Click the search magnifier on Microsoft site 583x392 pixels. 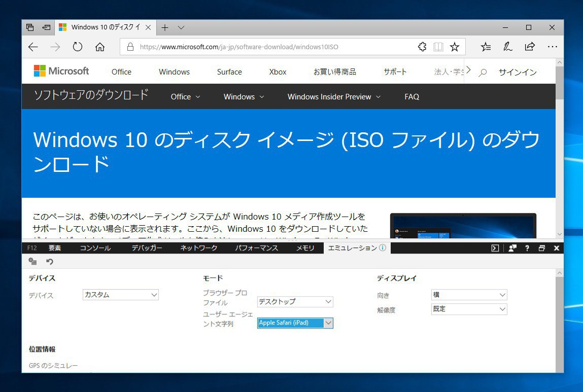(x=483, y=73)
